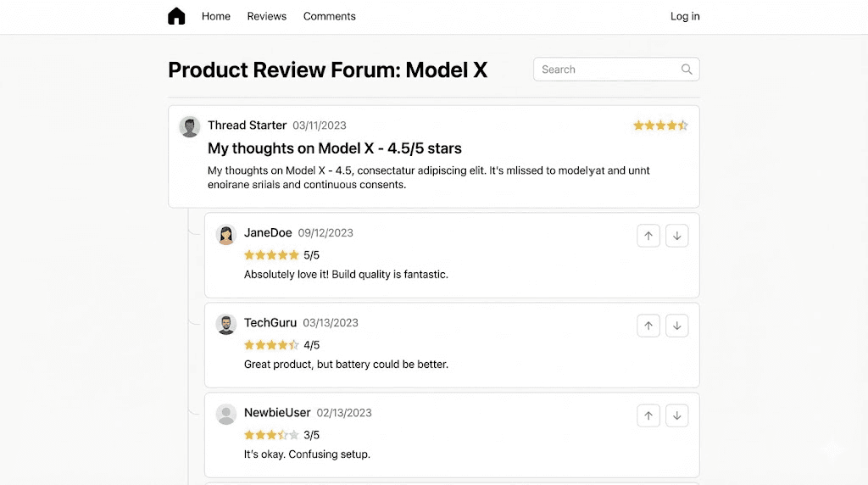Viewport: 868px width, 485px height.
Task: Open Thread Starter's avatar
Action: click(189, 127)
